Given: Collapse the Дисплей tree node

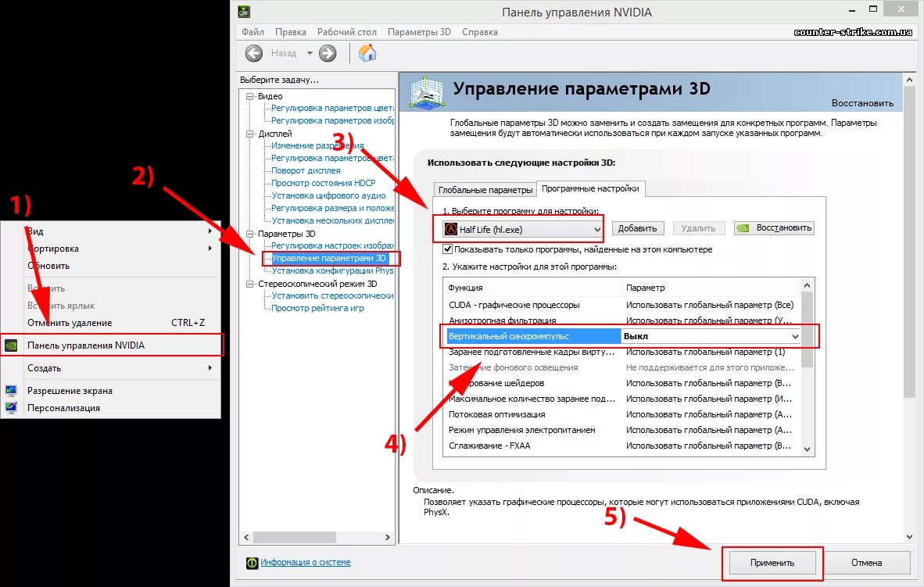Looking at the screenshot, I should pyautogui.click(x=250, y=134).
